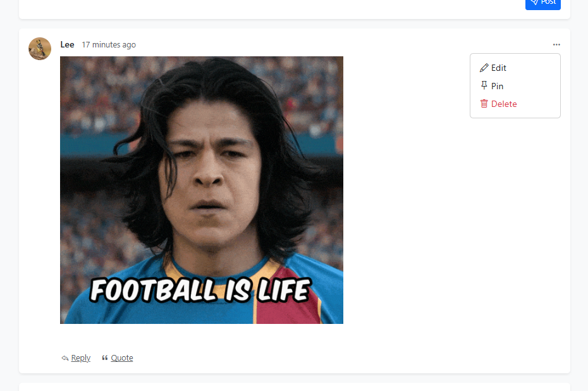This screenshot has width=588, height=391.
Task: Open the three-dot options menu on Lee's post
Action: tap(556, 45)
